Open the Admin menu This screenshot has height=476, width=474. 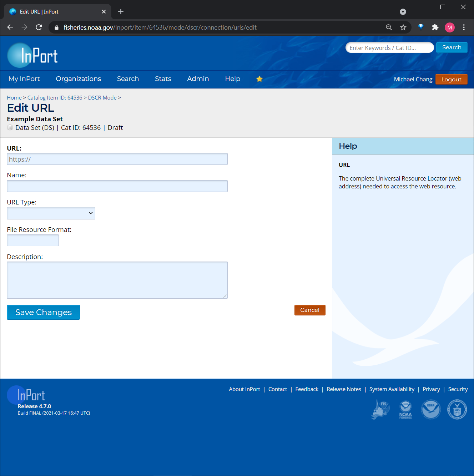[x=198, y=79]
